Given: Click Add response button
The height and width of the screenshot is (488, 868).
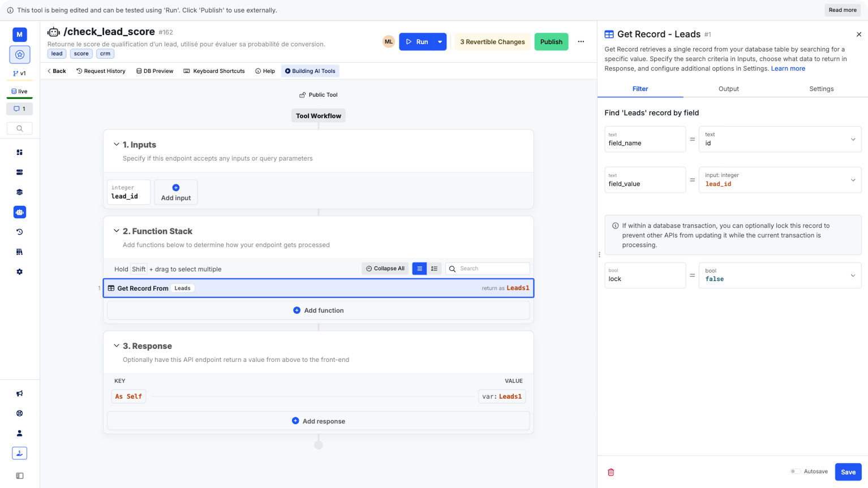Looking at the screenshot, I should click(319, 421).
